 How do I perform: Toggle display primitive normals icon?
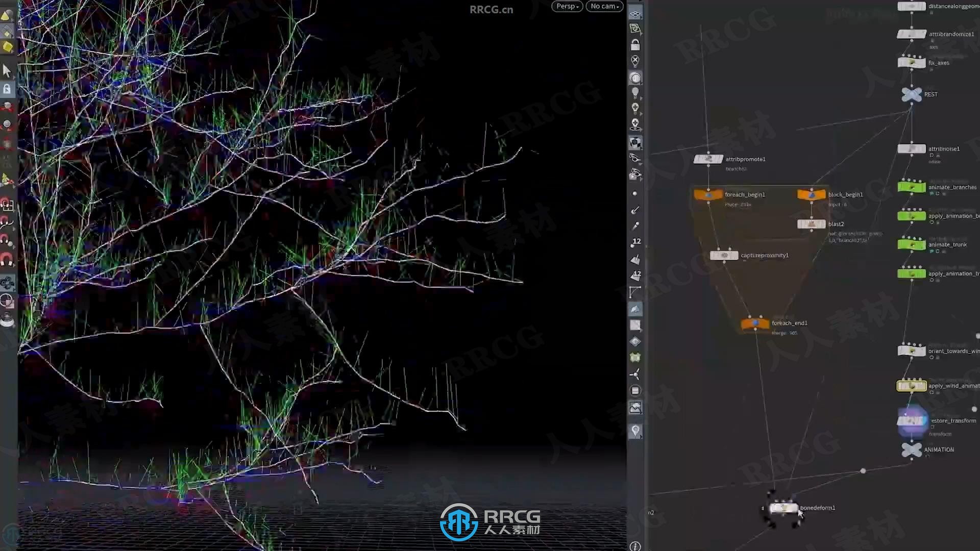click(635, 259)
